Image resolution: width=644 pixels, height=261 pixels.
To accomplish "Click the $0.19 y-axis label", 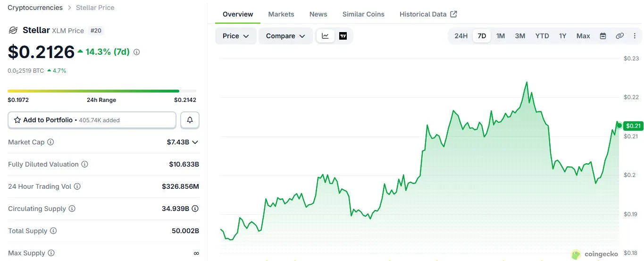I will click(x=631, y=214).
